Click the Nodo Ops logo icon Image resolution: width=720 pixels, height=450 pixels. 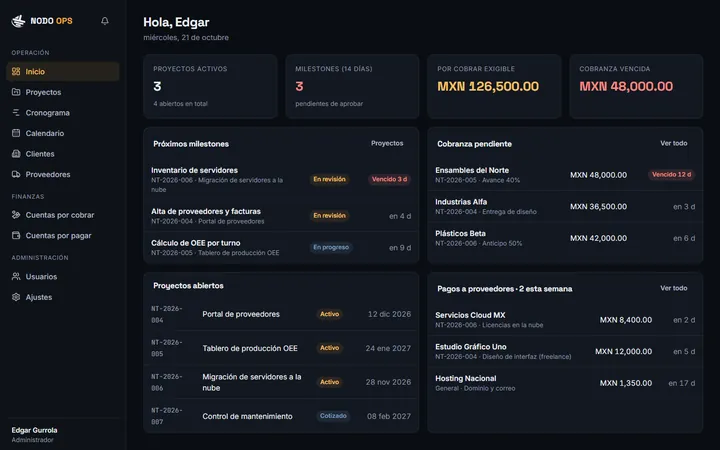click(x=18, y=21)
